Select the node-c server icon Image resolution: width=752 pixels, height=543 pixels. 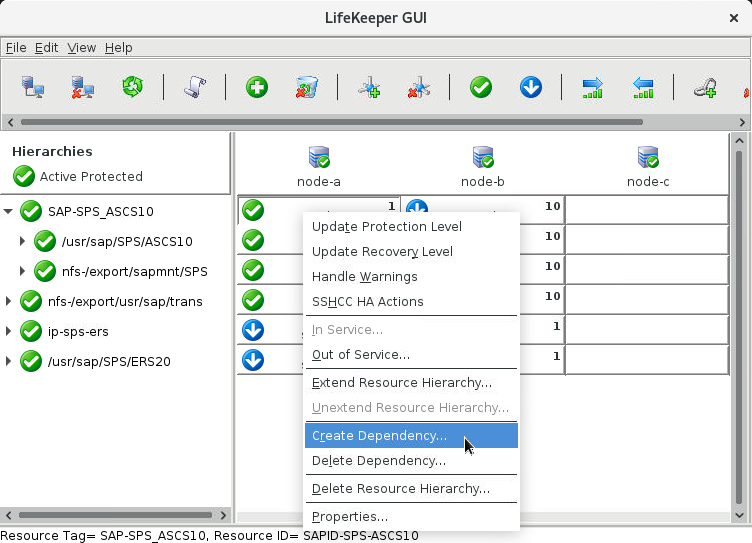(648, 157)
